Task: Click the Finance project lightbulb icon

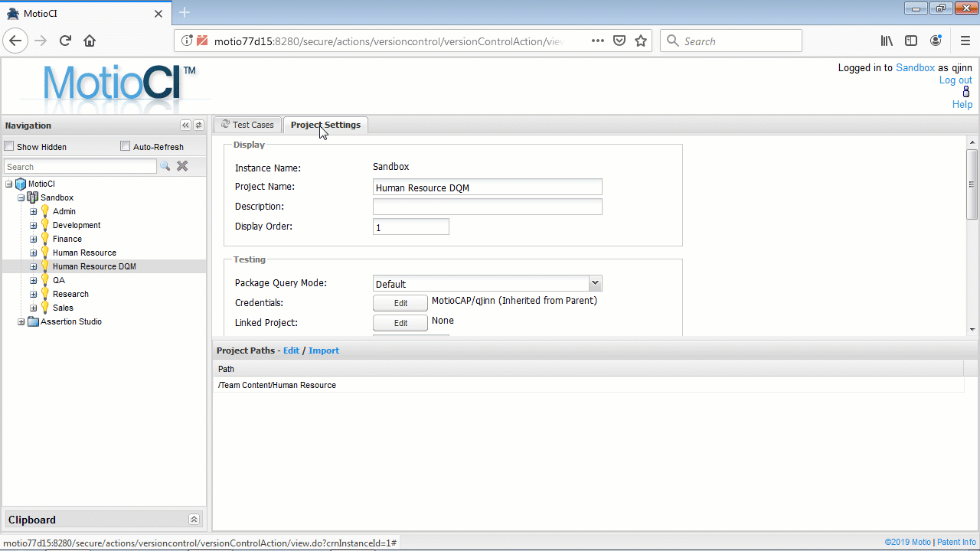Action: click(45, 239)
